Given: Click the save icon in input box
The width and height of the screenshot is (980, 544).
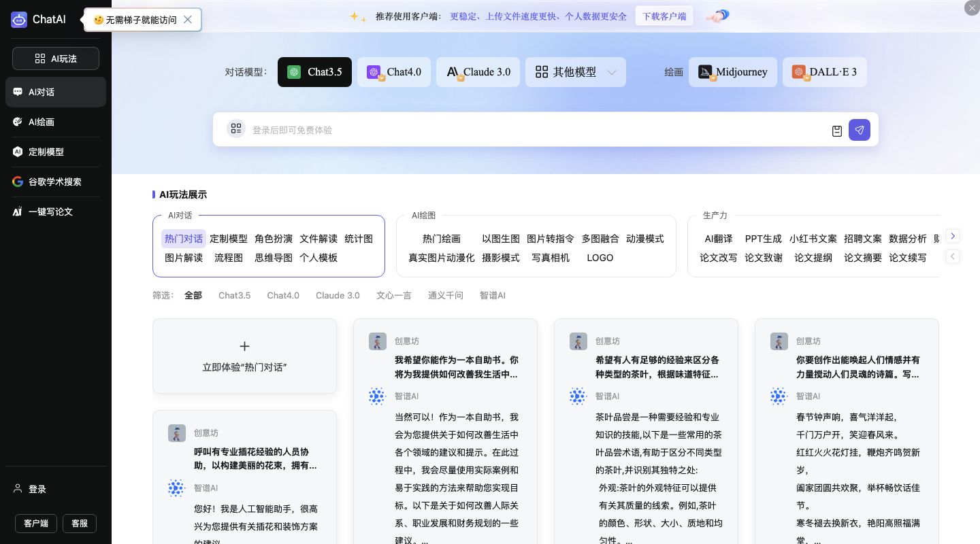Looking at the screenshot, I should click(837, 131).
